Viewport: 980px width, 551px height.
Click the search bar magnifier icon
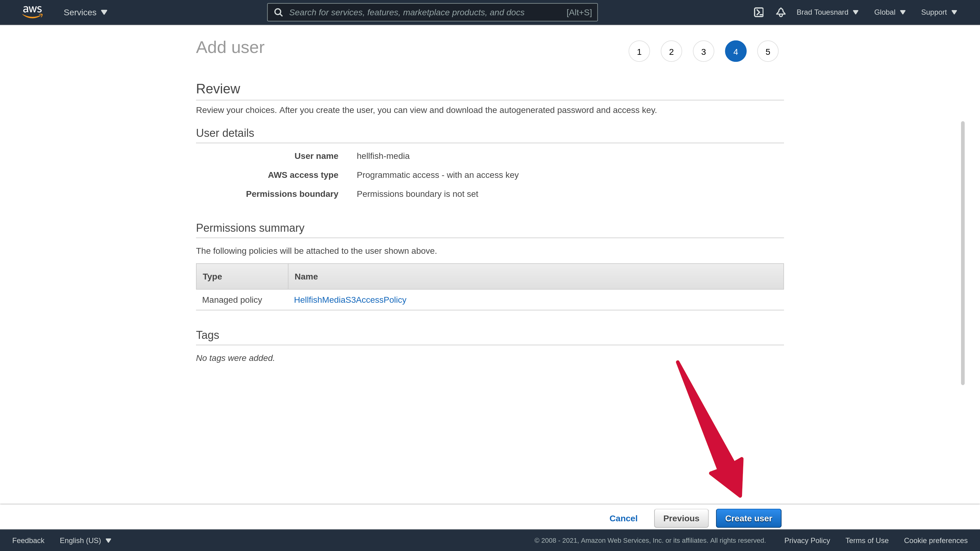click(278, 12)
